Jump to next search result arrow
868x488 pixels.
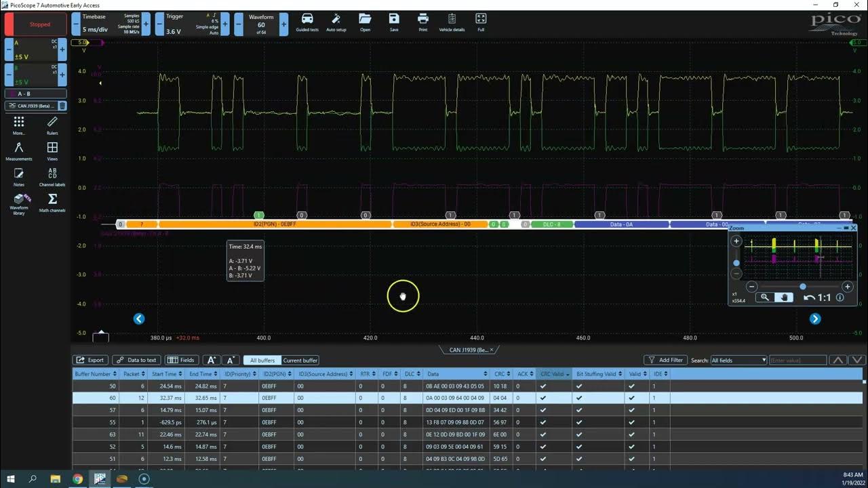(x=857, y=360)
